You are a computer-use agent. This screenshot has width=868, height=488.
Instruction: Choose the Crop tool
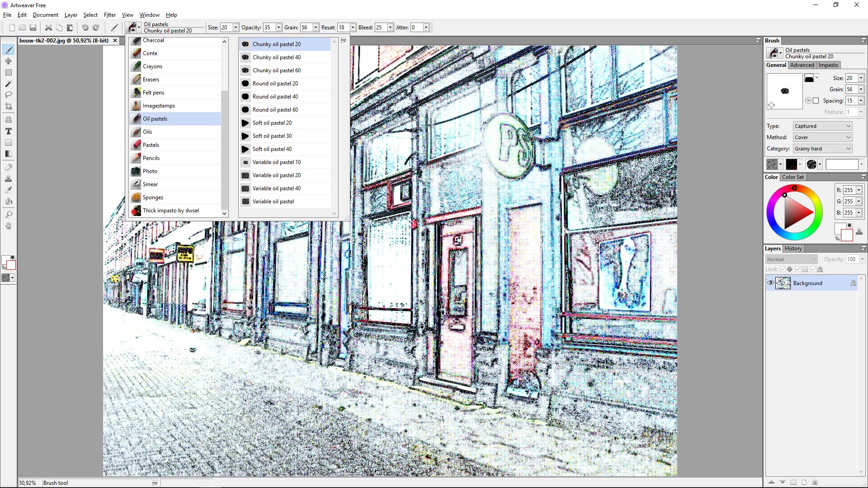[8, 107]
